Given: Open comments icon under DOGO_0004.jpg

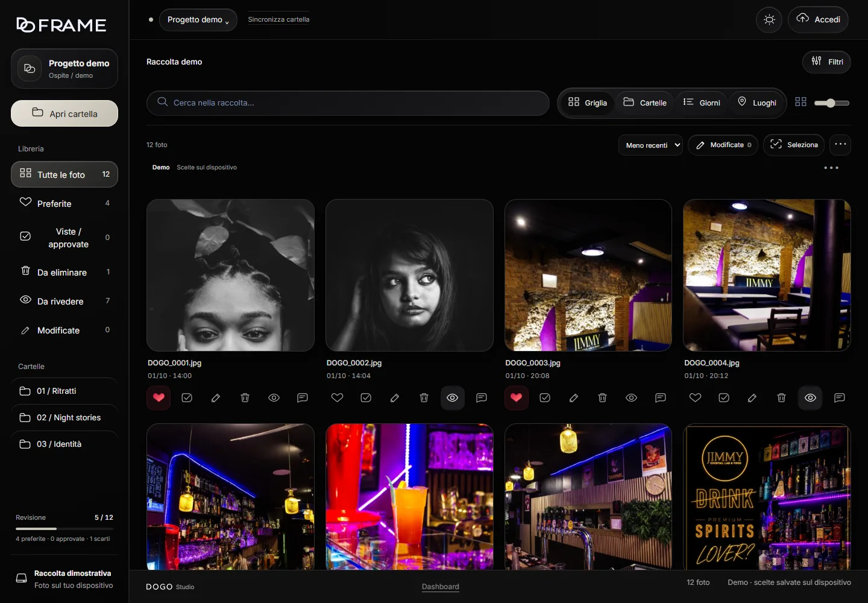Looking at the screenshot, I should 839,398.
